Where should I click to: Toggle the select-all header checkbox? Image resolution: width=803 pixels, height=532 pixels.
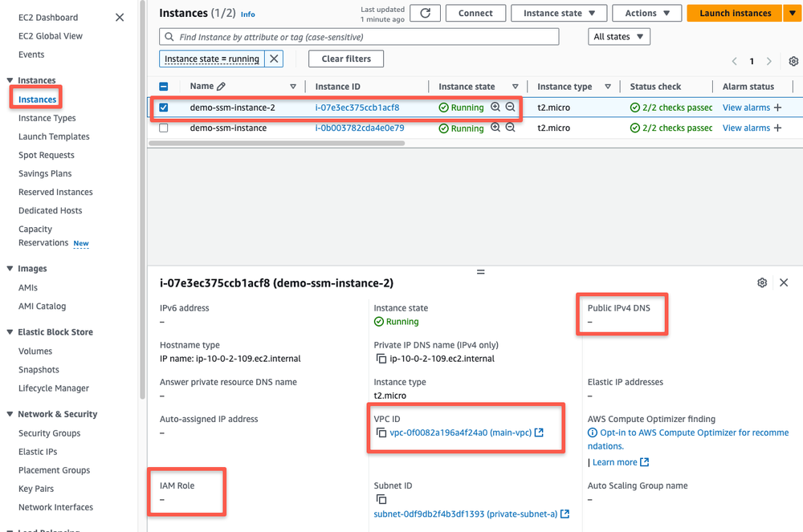pos(163,87)
